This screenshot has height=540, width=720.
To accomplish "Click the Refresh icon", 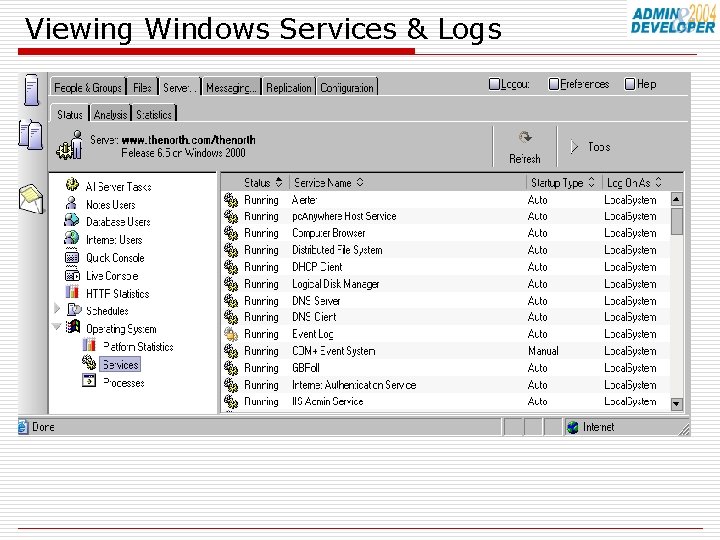I will (525, 138).
